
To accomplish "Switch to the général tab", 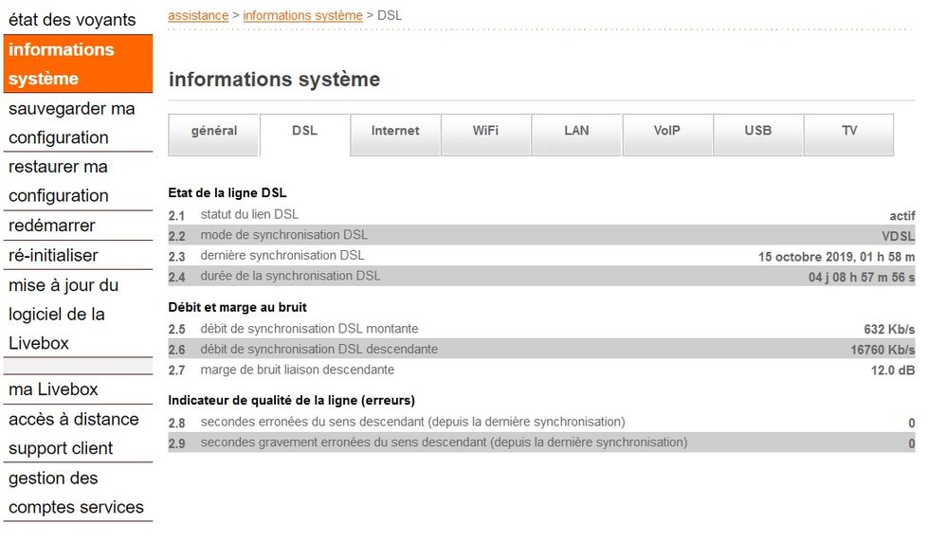I will coord(213,133).
